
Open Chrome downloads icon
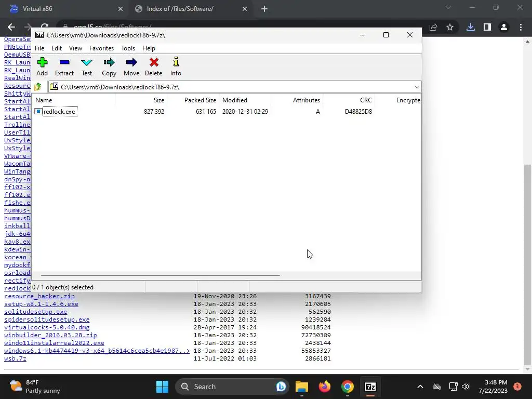click(x=470, y=27)
